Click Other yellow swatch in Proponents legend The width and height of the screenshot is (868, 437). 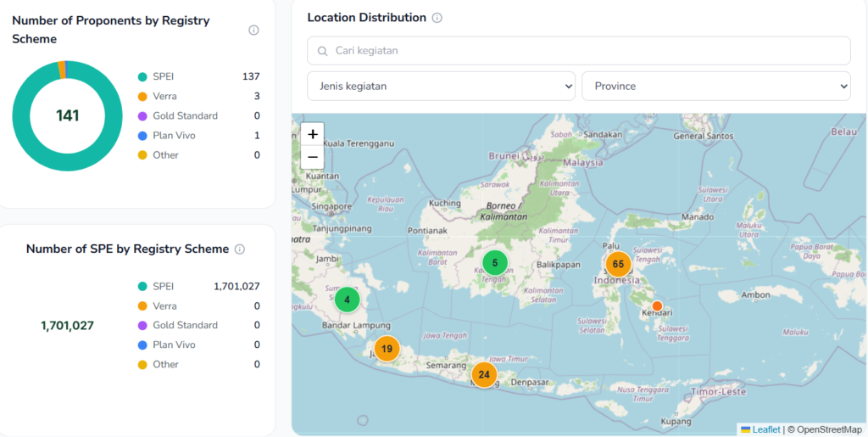142,155
